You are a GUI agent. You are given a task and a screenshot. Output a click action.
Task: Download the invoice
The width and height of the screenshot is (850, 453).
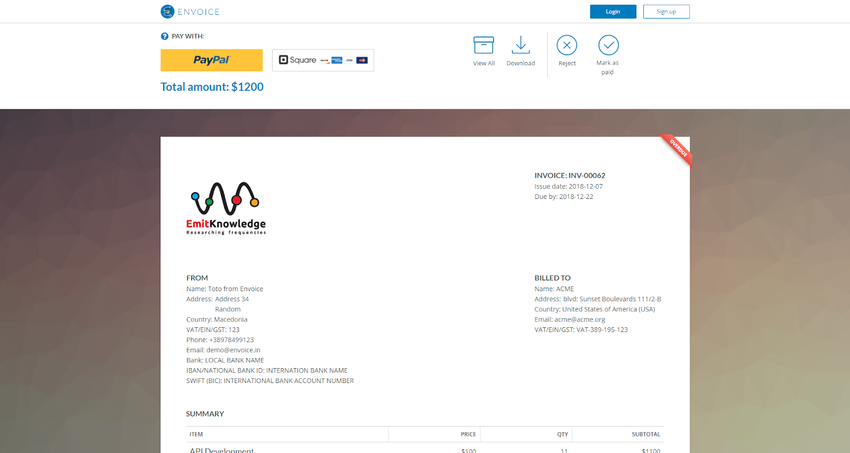[520, 51]
